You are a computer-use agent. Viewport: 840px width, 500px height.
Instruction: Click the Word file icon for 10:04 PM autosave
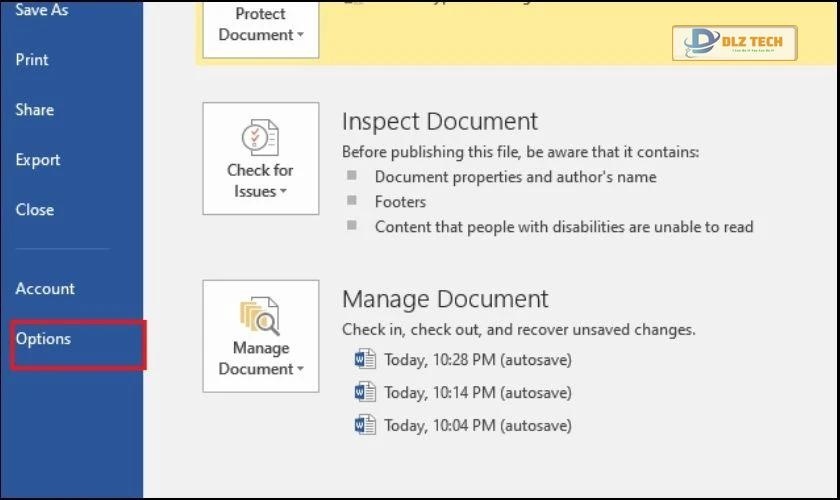[365, 425]
